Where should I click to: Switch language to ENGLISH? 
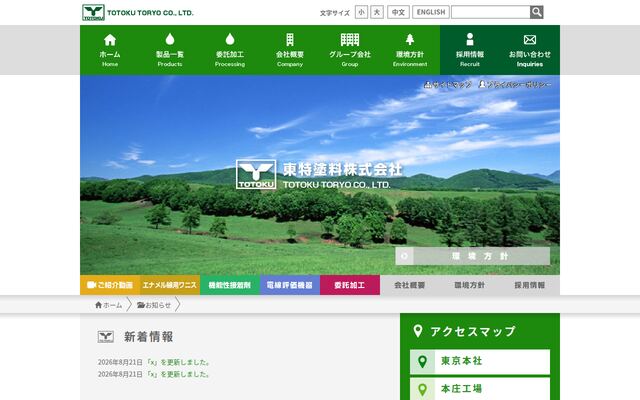(431, 12)
